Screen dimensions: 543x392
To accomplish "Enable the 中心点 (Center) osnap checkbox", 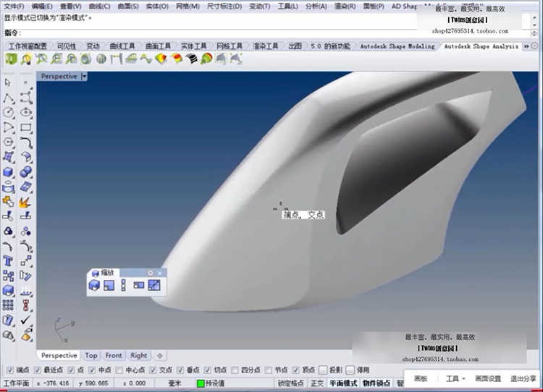I will [x=119, y=370].
